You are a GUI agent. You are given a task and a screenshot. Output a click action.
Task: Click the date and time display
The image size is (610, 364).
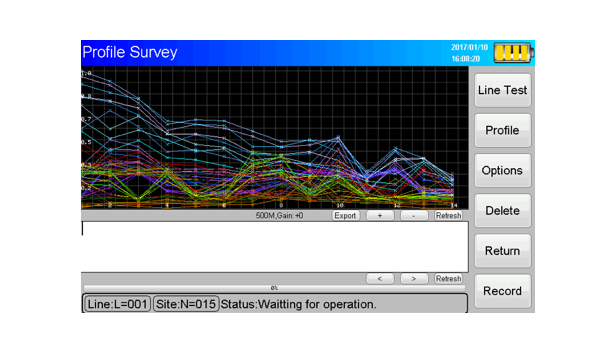pyautogui.click(x=469, y=53)
